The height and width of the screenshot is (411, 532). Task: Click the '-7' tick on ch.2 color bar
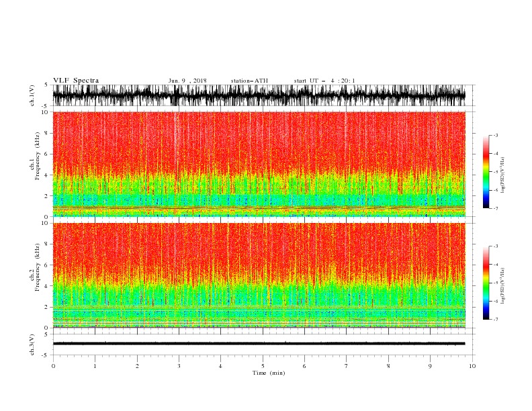pos(495,320)
